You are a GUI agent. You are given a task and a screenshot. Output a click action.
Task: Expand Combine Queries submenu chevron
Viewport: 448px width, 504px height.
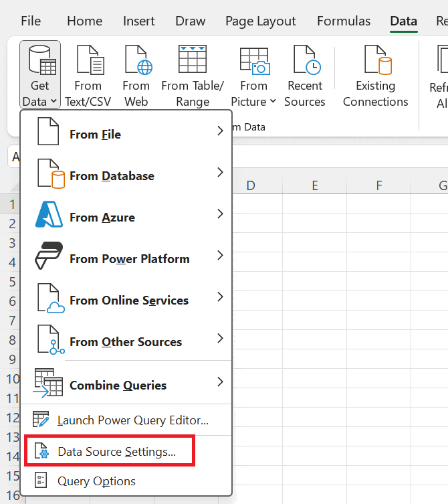coord(220,382)
